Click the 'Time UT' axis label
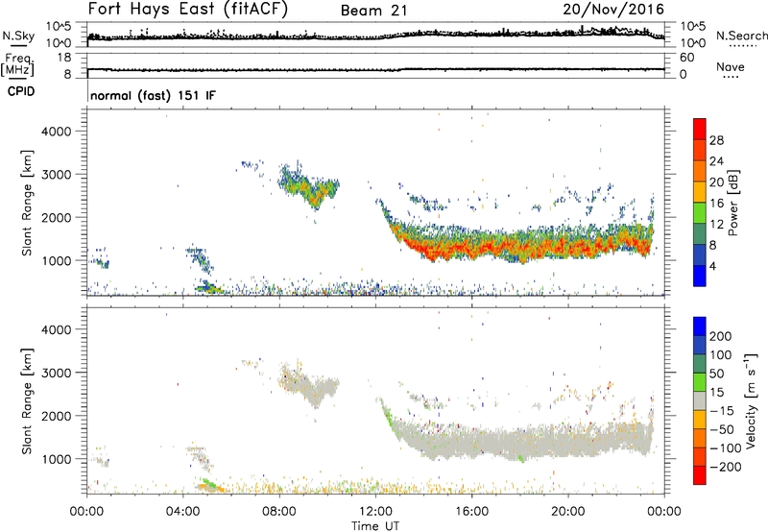Screen dimensions: 768x532 (x=375, y=525)
